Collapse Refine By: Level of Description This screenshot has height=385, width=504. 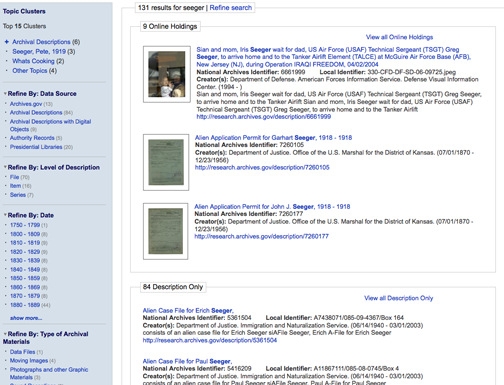5,167
